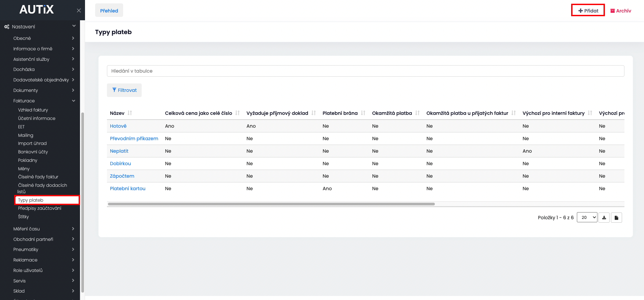Image resolution: width=644 pixels, height=300 pixels.
Task: Sort table by Název column arrows
Action: 130,113
